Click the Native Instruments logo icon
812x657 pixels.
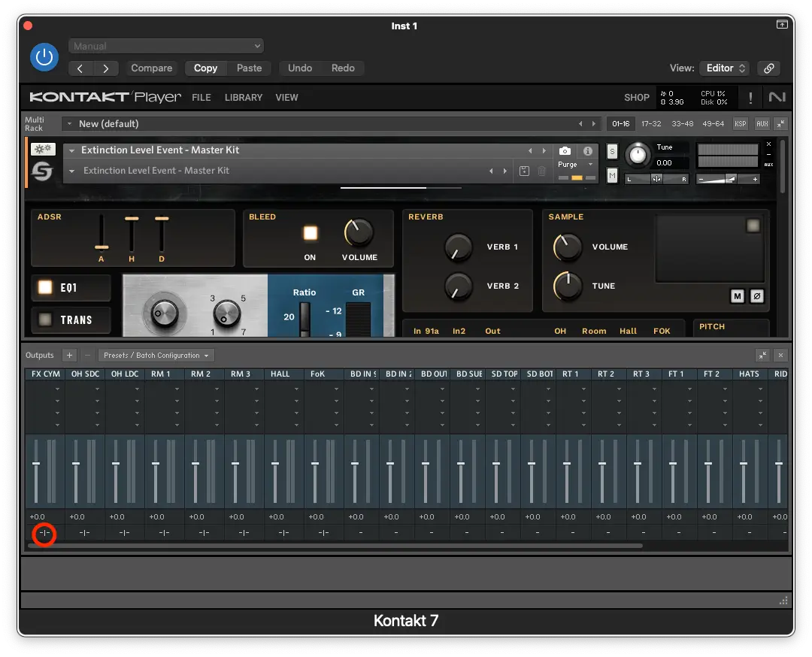(x=777, y=97)
